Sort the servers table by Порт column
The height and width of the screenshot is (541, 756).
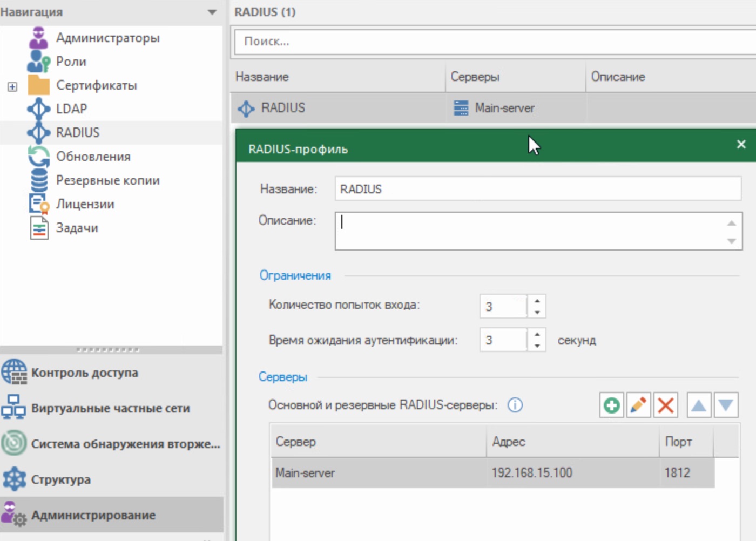[x=686, y=442]
